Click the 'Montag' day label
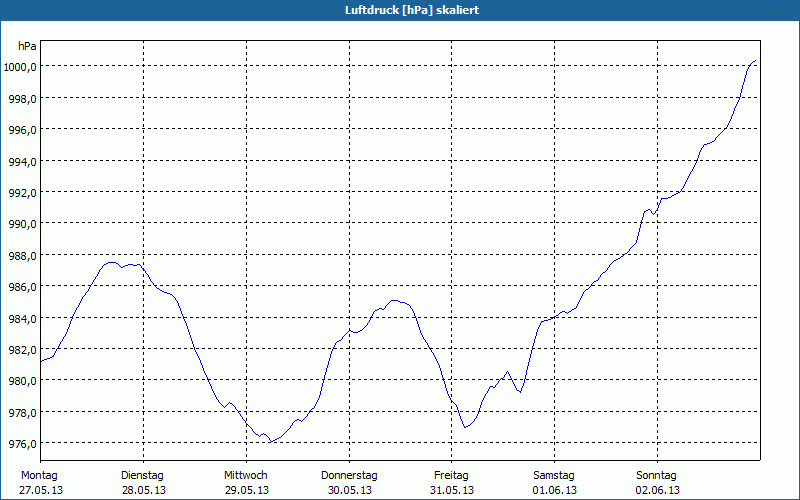Image resolution: width=800 pixels, height=500 pixels. click(39, 476)
